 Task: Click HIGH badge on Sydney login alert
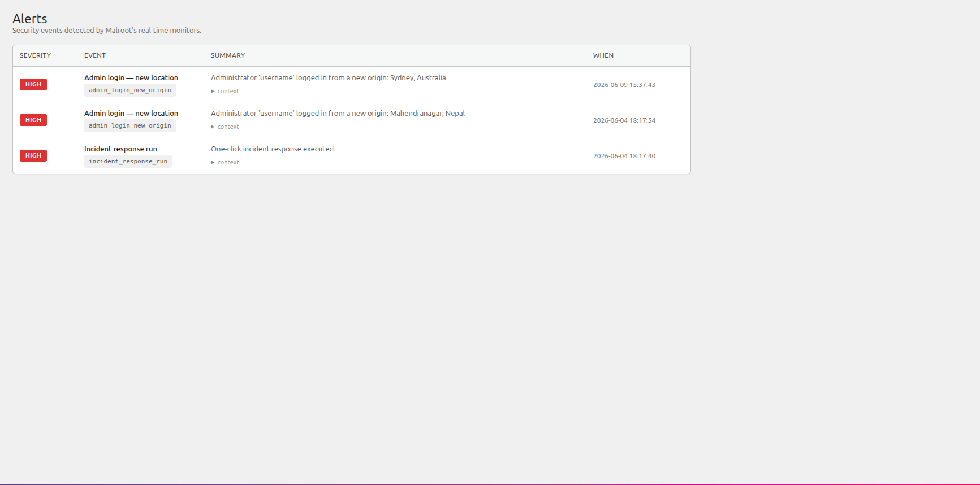33,84
